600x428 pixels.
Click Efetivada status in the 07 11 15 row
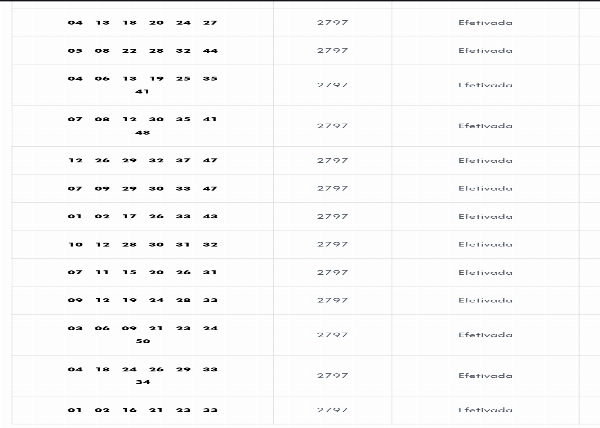(485, 272)
